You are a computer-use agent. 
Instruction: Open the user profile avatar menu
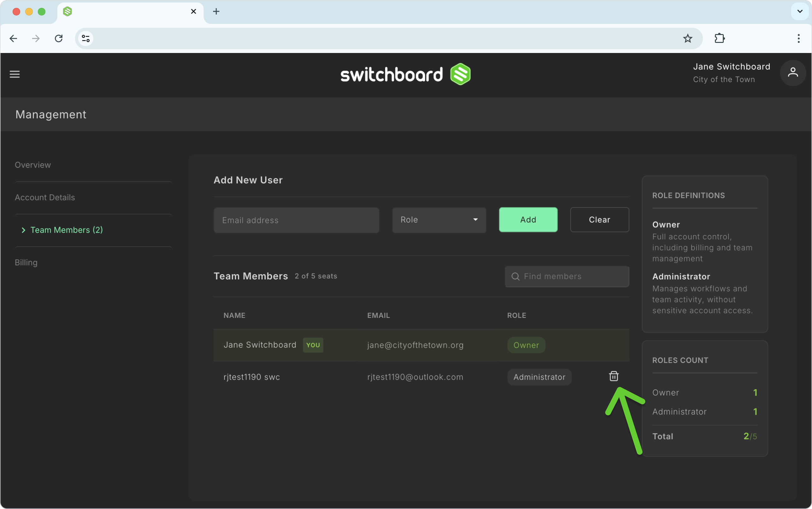coord(793,73)
